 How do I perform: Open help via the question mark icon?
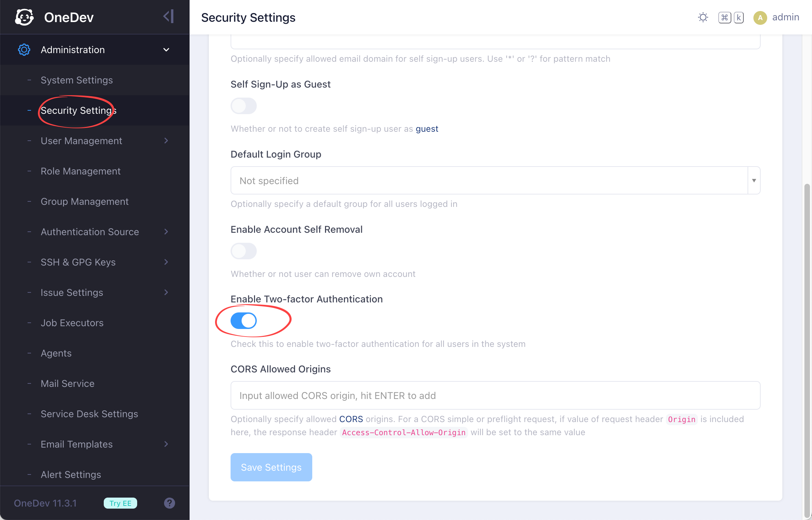point(169,503)
